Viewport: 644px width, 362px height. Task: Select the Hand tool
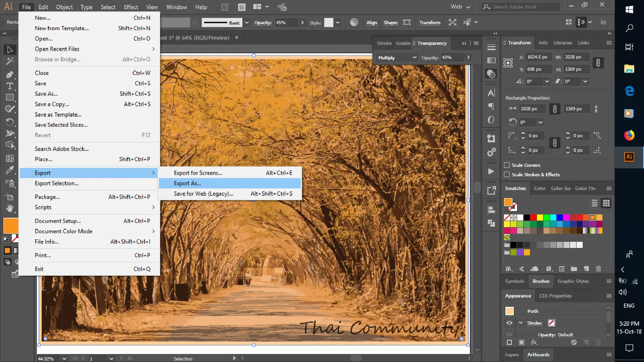[x=10, y=208]
